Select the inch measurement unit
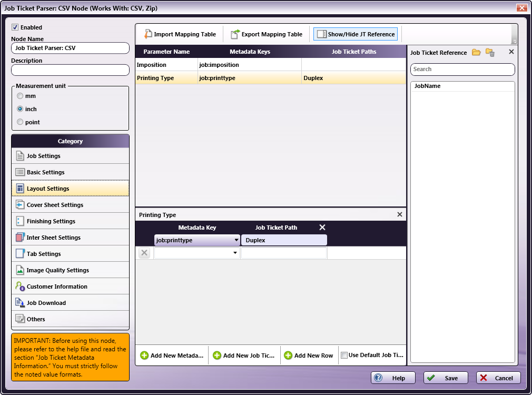The height and width of the screenshot is (395, 532). (x=20, y=108)
